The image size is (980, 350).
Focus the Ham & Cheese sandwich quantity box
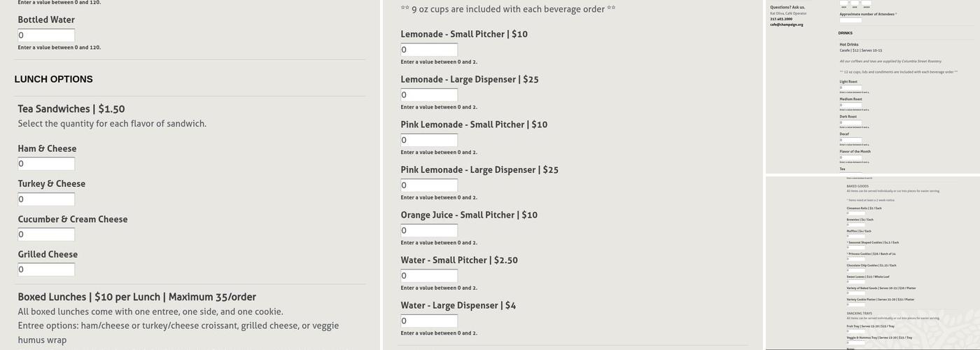(46, 164)
